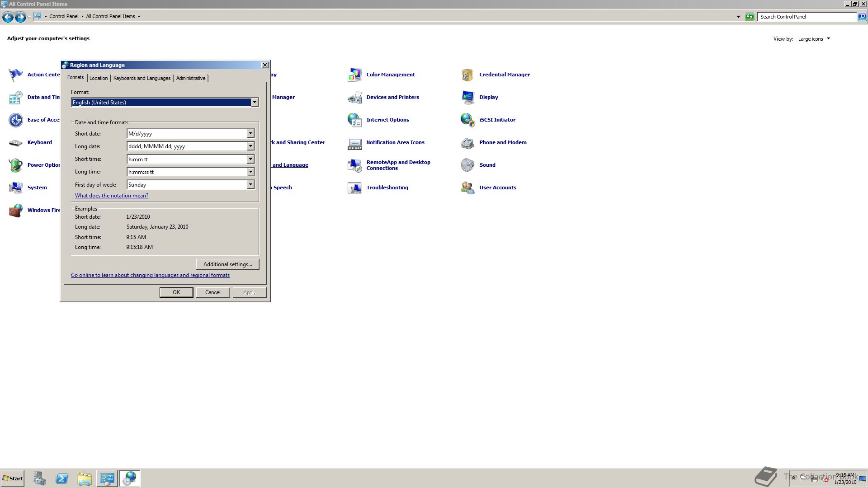Open Server Manager from the taskbar

39,479
